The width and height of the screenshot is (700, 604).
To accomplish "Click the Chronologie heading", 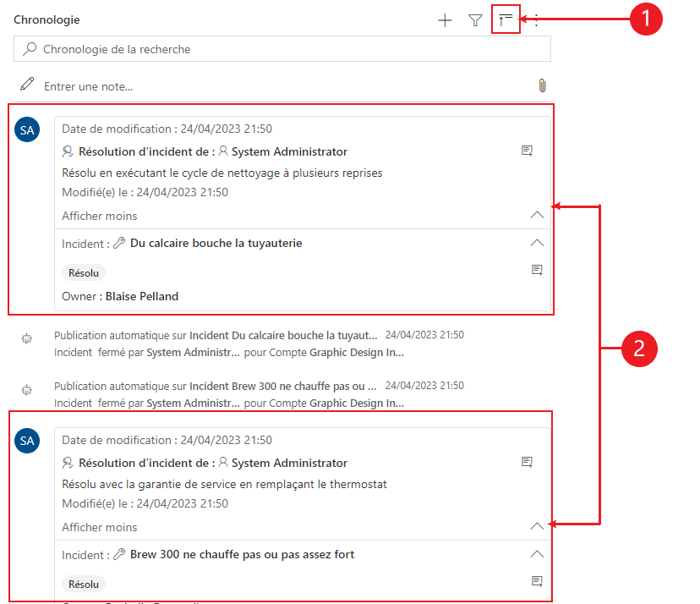I will click(46, 19).
